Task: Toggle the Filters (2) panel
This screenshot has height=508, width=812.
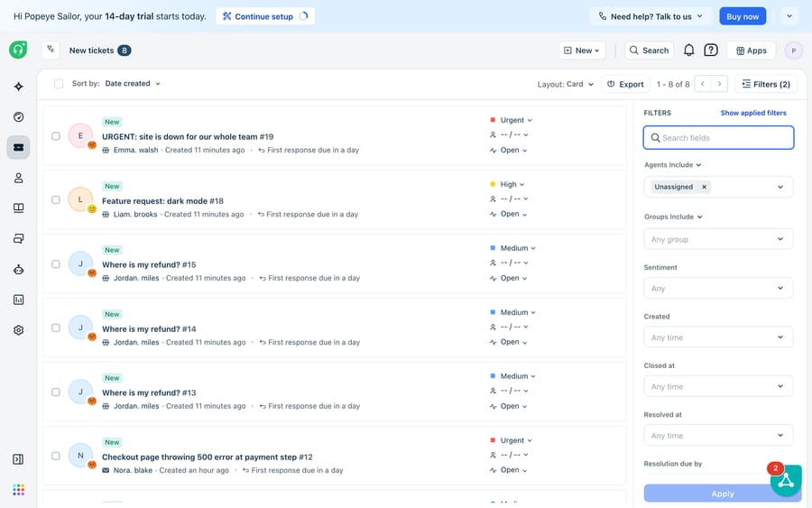Action: coord(766,84)
